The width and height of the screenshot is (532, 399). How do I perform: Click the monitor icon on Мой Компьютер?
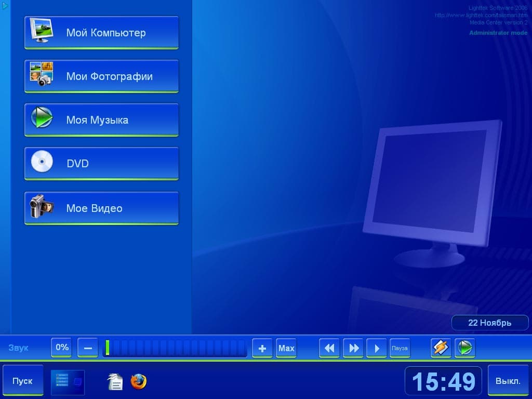tap(42, 30)
